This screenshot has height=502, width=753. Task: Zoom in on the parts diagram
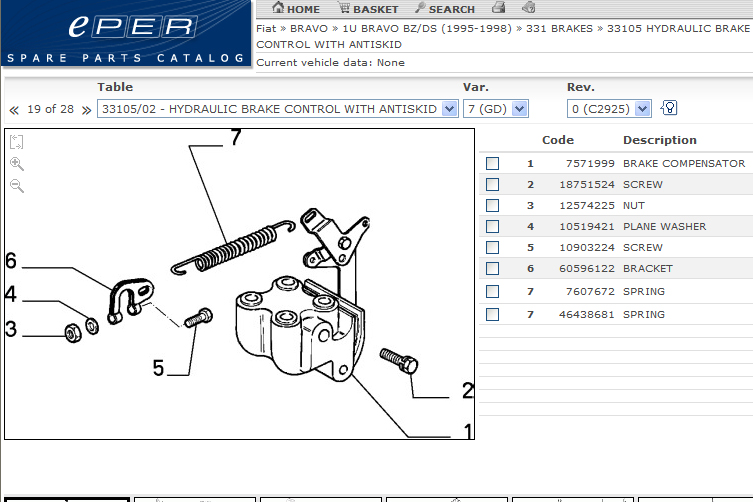tap(17, 164)
